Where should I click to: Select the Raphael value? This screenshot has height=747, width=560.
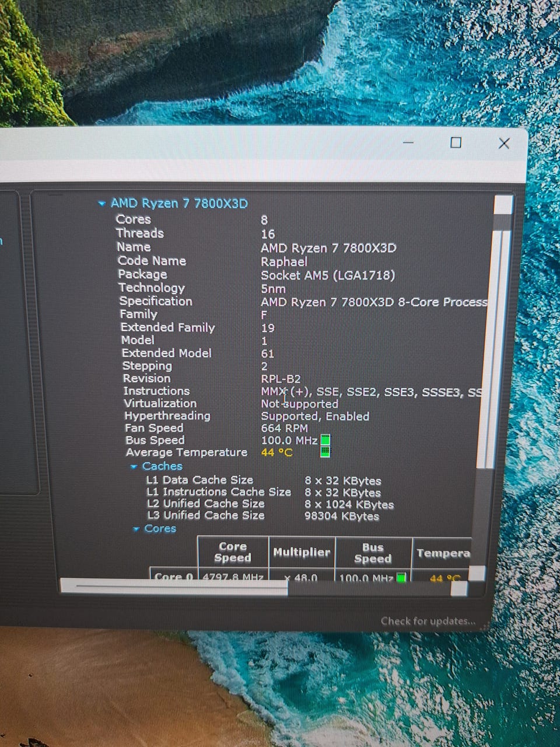(x=283, y=261)
